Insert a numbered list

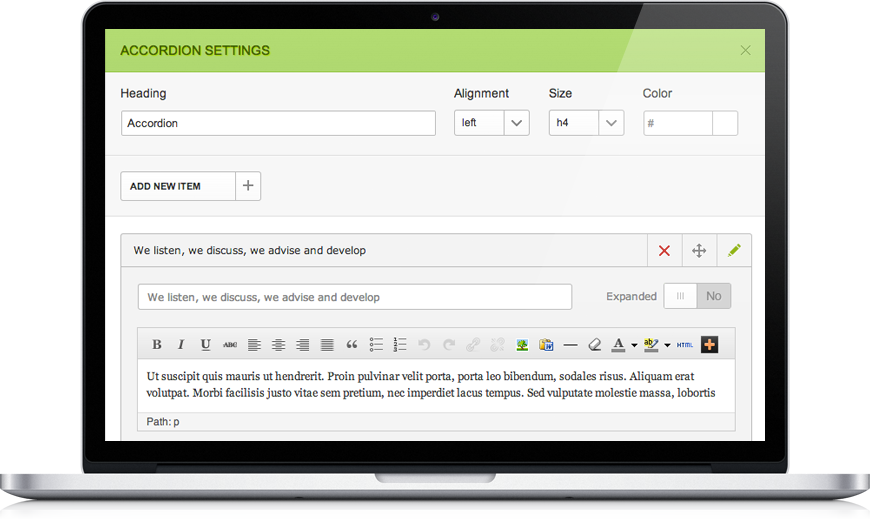[400, 345]
